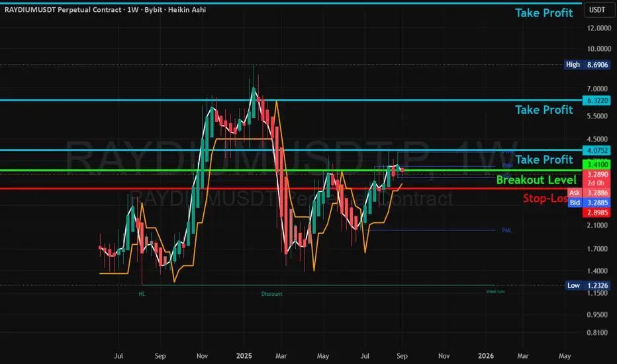Click the Sep label left of 2026's Nov
Screen dimensions: 617x364
tap(402, 356)
